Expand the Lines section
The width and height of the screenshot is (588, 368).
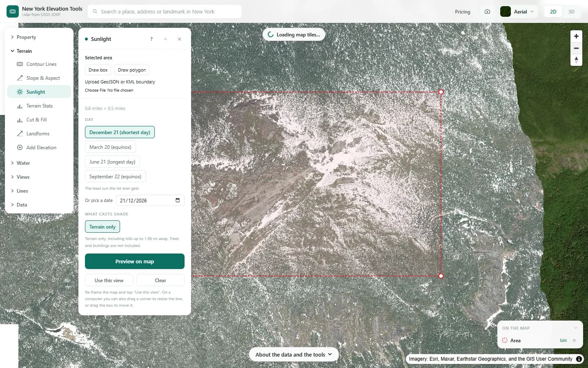point(39,191)
